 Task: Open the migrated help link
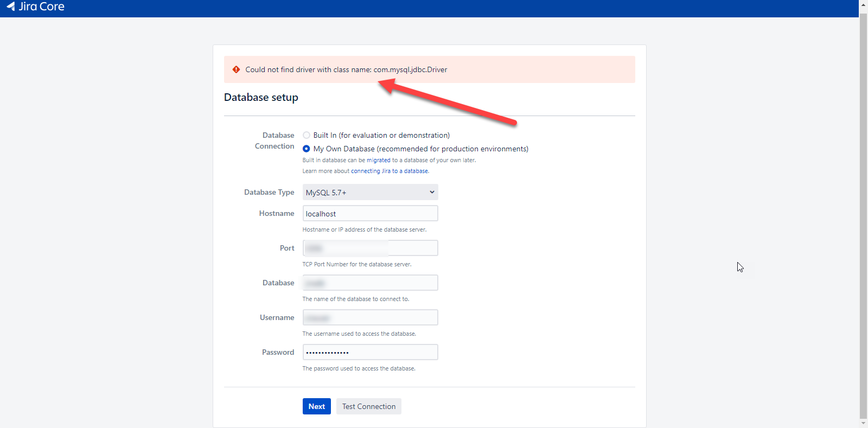[x=379, y=160]
